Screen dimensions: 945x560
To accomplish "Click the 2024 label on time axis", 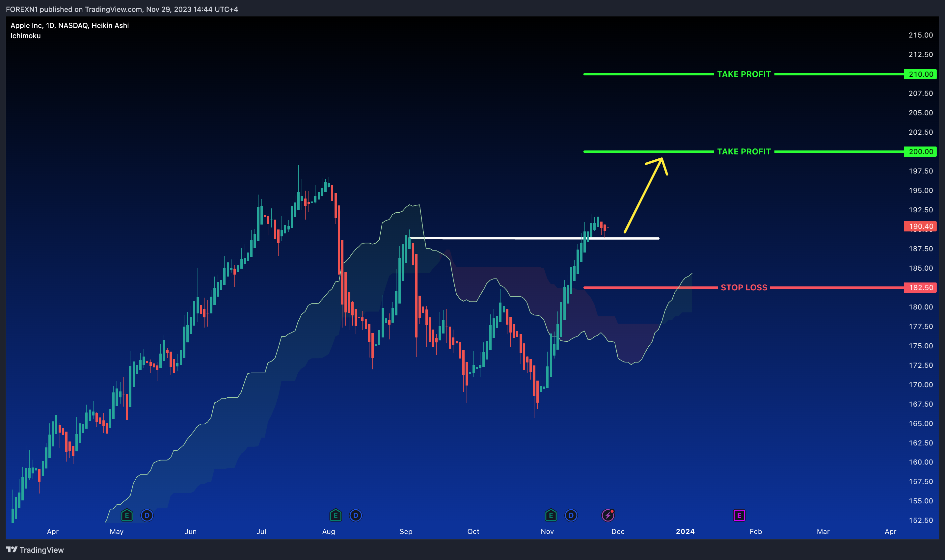I will [685, 531].
